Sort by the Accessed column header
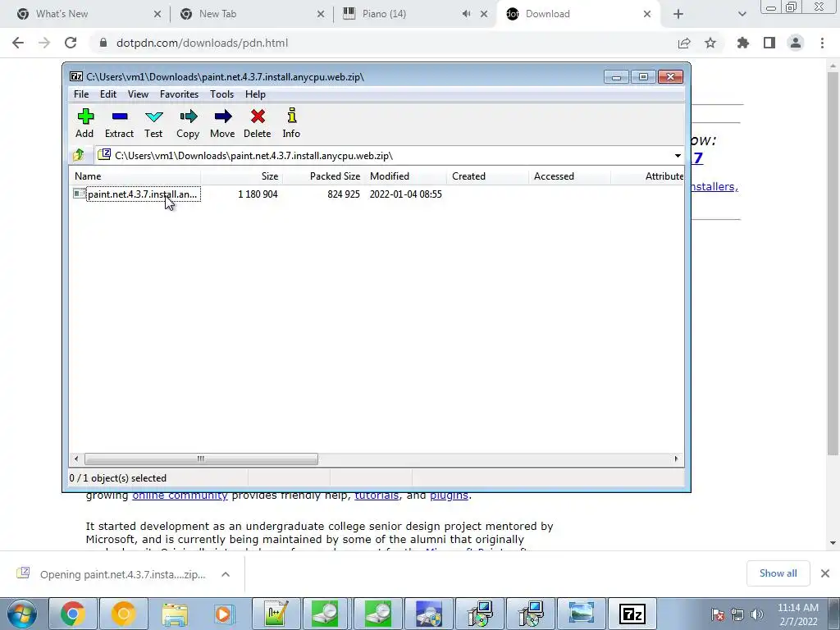The height and width of the screenshot is (630, 840). pos(569,176)
